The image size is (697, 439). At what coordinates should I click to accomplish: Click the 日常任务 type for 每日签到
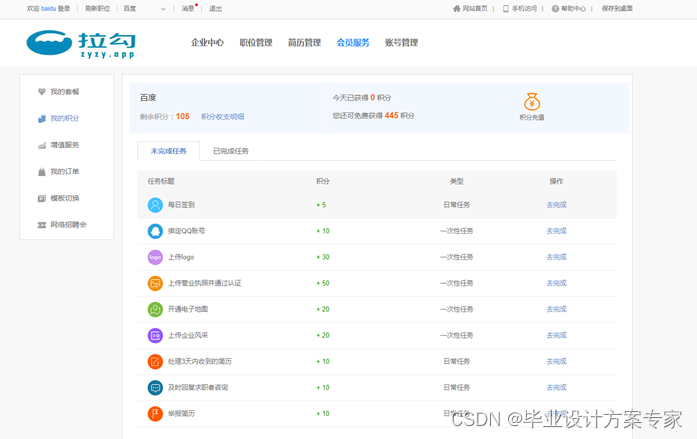[x=457, y=205]
